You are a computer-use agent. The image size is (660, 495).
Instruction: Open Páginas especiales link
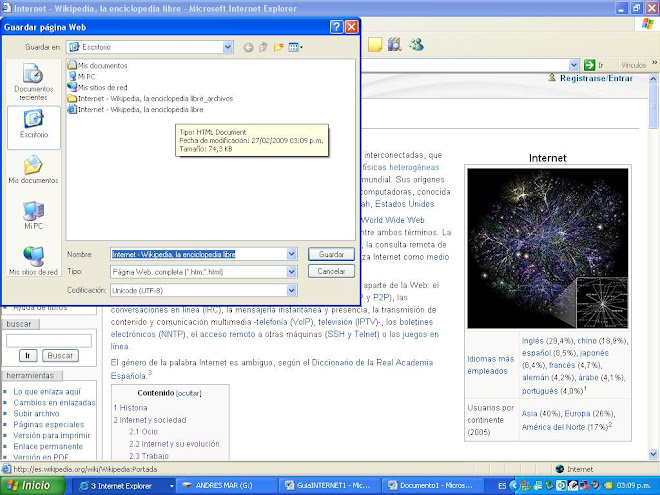(48, 424)
